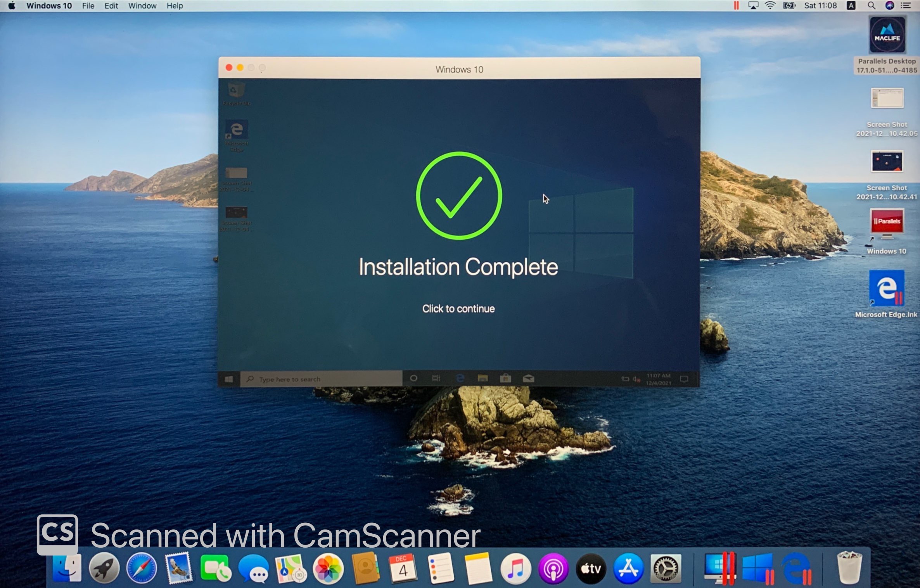The height and width of the screenshot is (588, 920).
Task: Open Safari from the Dock
Action: click(x=142, y=568)
